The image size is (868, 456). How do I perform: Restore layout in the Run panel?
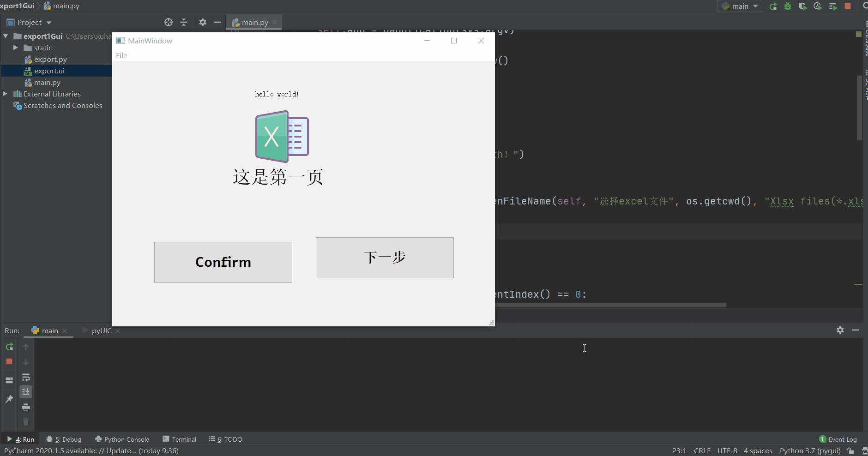(x=9, y=380)
